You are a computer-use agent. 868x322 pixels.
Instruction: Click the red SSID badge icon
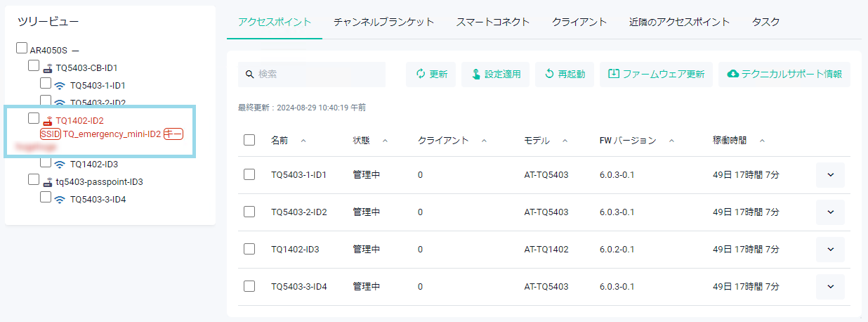(51, 134)
